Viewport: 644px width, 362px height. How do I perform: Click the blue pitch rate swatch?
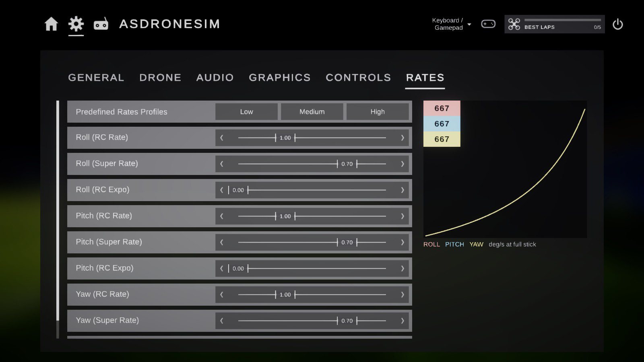(442, 124)
